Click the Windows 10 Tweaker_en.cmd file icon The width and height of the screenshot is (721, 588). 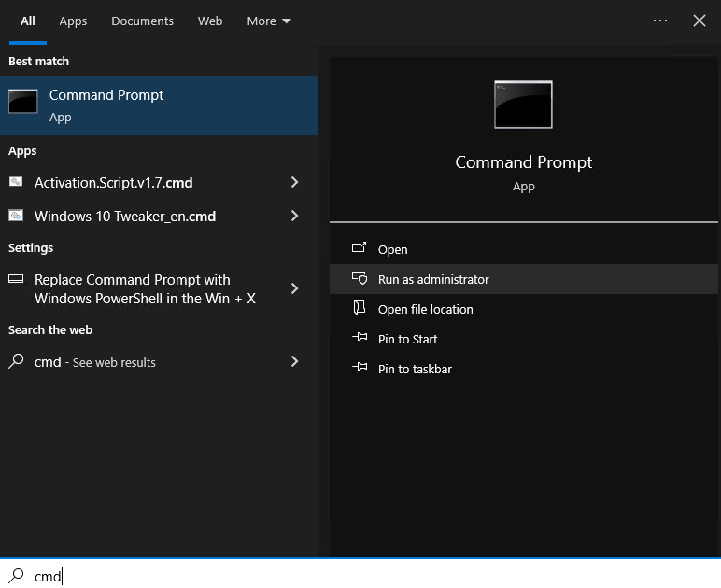pyautogui.click(x=16, y=216)
